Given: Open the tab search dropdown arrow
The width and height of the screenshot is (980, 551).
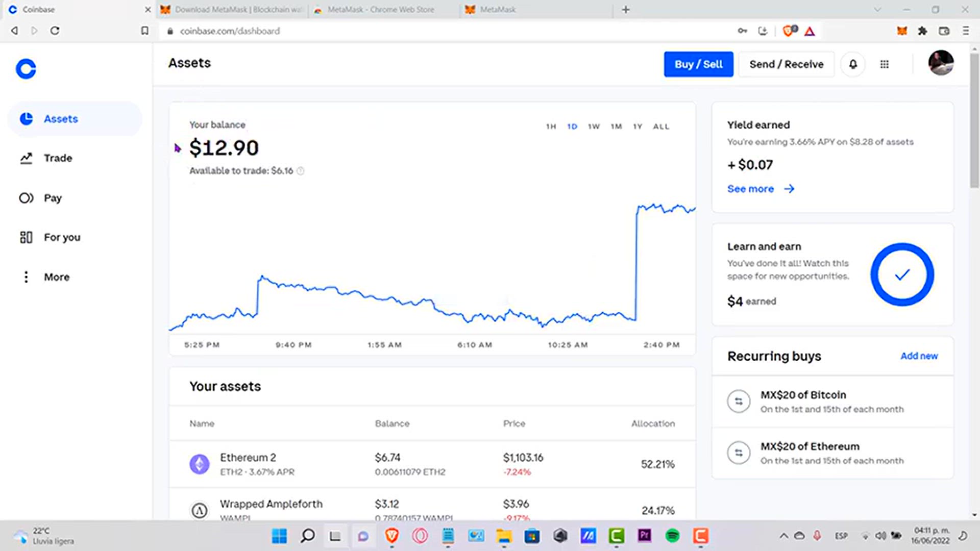Looking at the screenshot, I should [x=877, y=9].
